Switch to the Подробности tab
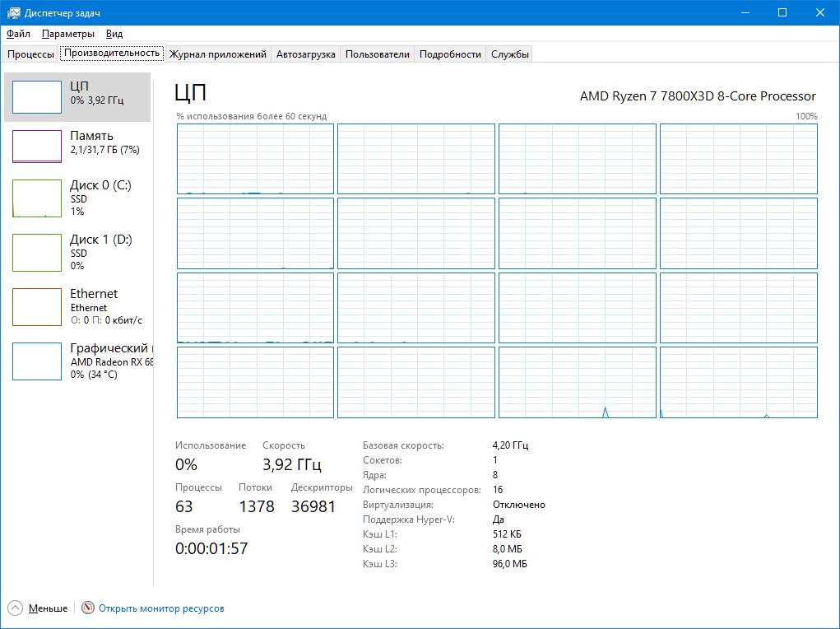Viewport: 840px width, 629px height. coord(450,54)
